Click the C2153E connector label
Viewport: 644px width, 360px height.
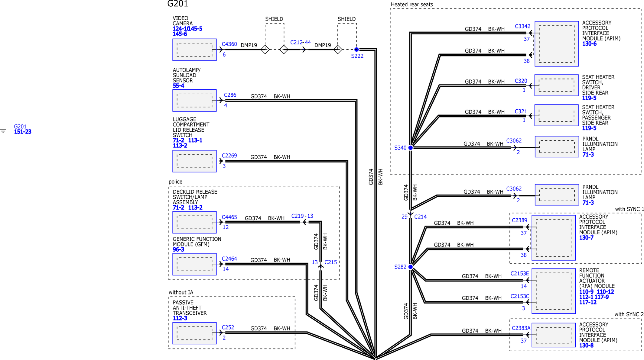pyautogui.click(x=520, y=273)
